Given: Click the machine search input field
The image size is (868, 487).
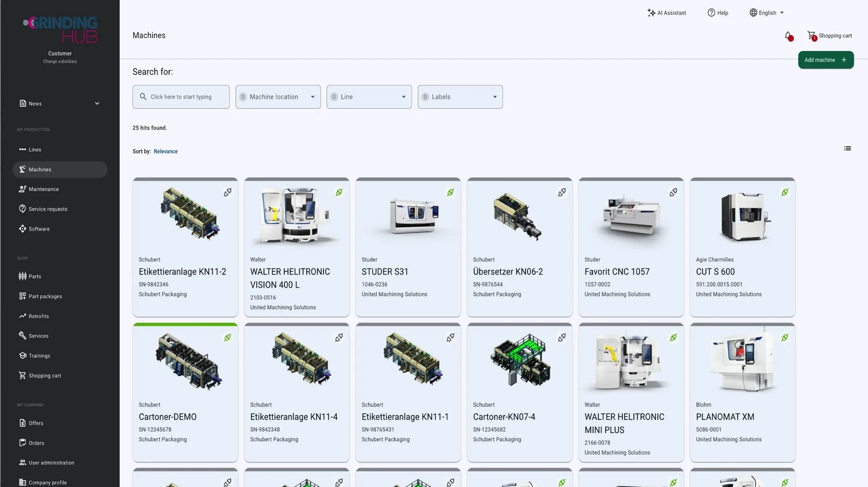Looking at the screenshot, I should point(181,97).
